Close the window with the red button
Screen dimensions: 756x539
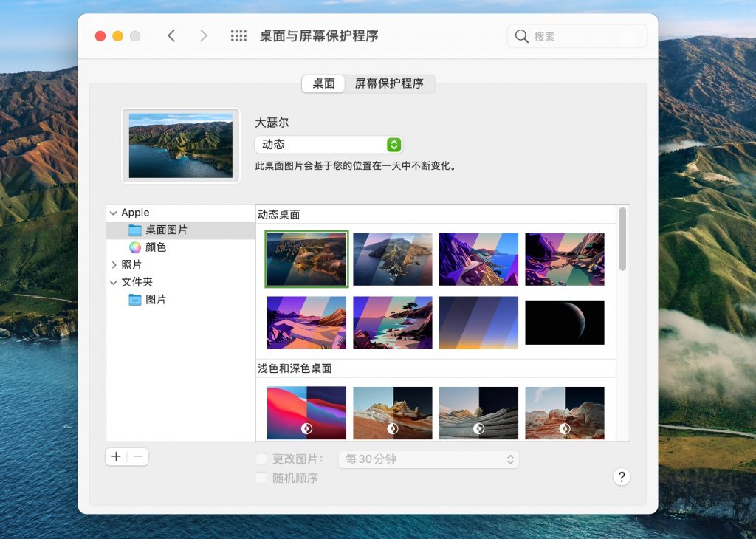pos(100,36)
